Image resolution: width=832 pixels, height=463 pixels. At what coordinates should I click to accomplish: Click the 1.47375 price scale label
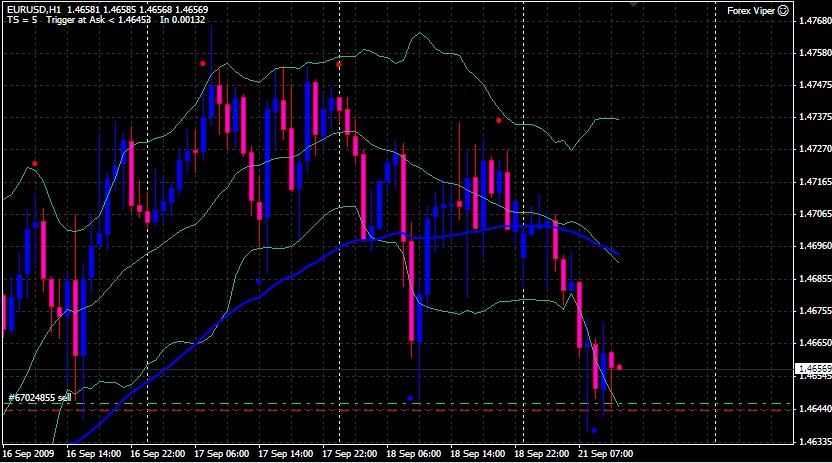click(815, 117)
